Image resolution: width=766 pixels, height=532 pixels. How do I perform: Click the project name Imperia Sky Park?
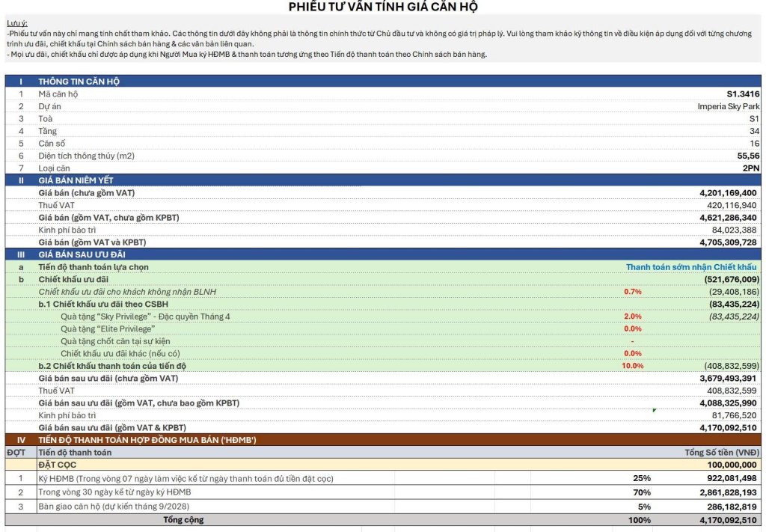point(729,106)
